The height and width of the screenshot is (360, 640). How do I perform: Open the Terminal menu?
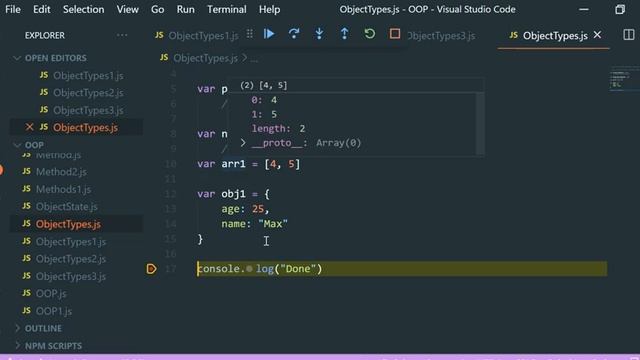(x=227, y=9)
